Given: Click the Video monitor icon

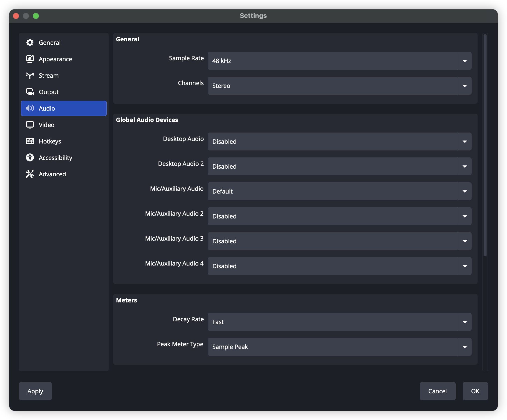Looking at the screenshot, I should (30, 125).
